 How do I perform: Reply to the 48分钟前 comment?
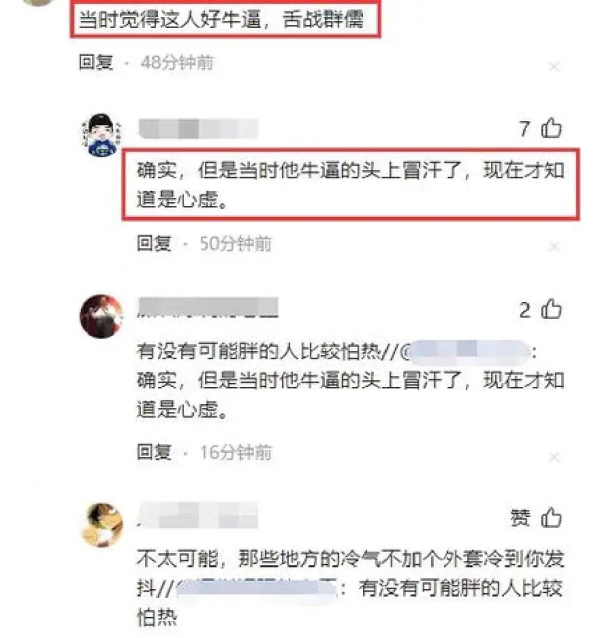point(96,62)
